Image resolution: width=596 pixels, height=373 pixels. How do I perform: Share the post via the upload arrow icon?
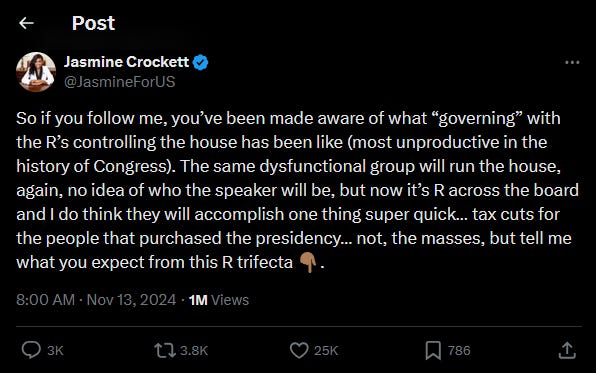pyautogui.click(x=567, y=350)
